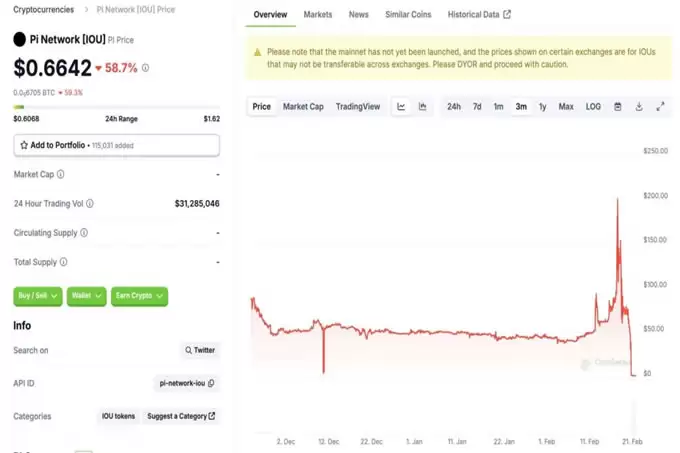This screenshot has height=453, width=680.
Task: Switch to the line chart view icon
Action: [401, 107]
